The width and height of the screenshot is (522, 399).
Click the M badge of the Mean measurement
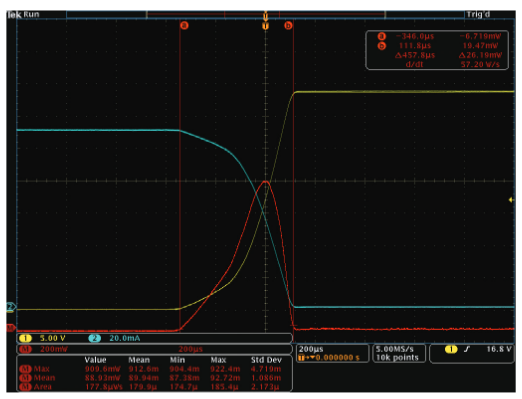pyautogui.click(x=25, y=378)
